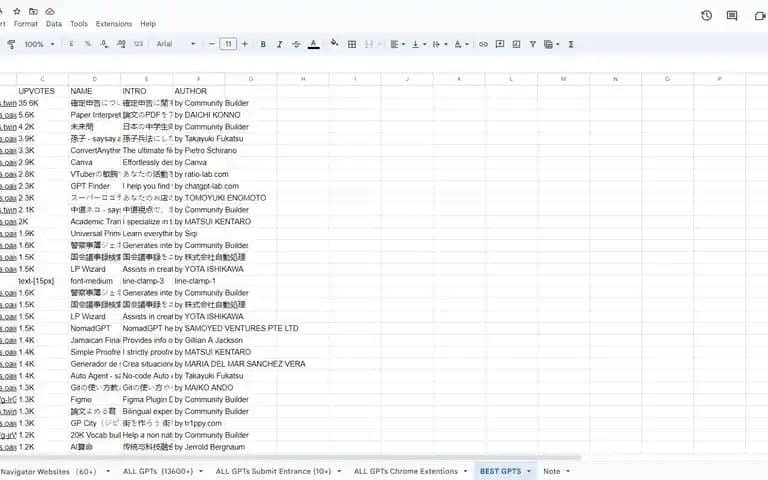Screen dimensions: 768x480
Task: Open the Arial font dropdown
Action: coord(175,44)
